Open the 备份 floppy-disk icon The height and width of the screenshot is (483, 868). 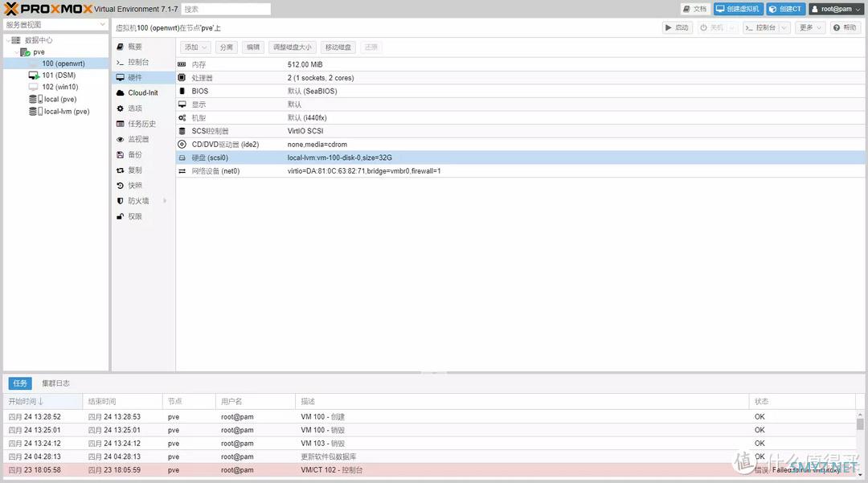pyautogui.click(x=120, y=155)
